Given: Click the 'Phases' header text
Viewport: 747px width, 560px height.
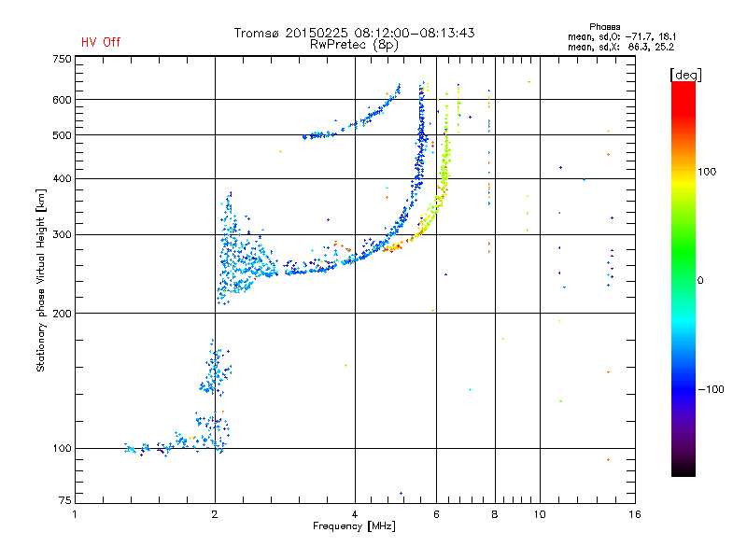Looking at the screenshot, I should [x=604, y=27].
